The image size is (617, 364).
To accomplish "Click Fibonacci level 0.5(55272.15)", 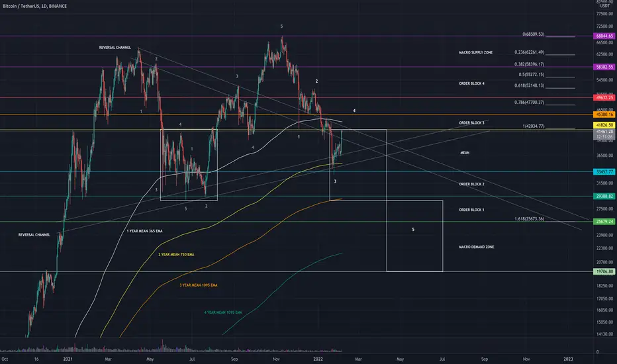I will 531,74.
